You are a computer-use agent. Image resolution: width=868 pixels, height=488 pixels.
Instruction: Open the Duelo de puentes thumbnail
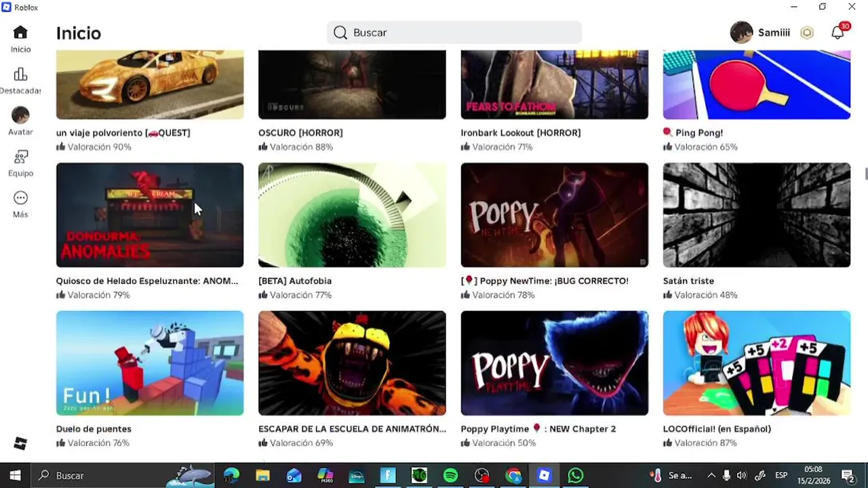(x=150, y=363)
